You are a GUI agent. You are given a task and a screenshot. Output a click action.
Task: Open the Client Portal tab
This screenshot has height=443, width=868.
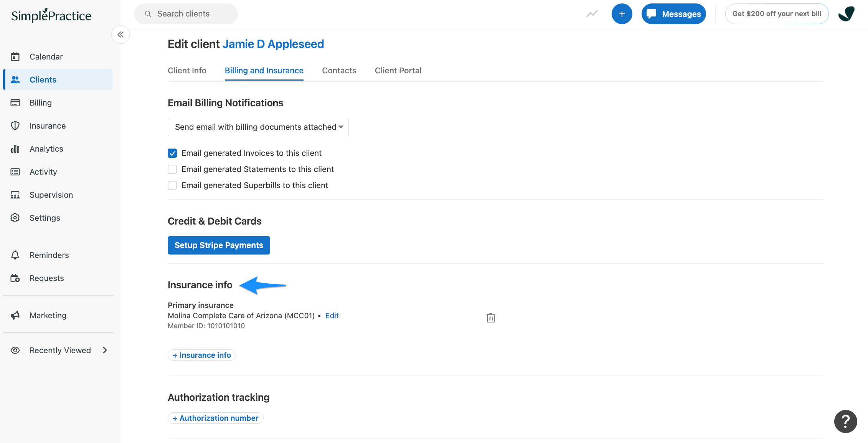(x=398, y=70)
